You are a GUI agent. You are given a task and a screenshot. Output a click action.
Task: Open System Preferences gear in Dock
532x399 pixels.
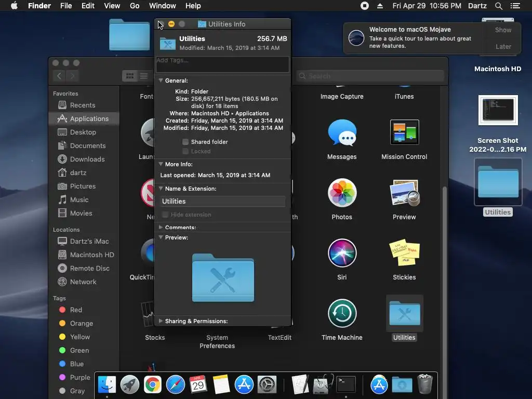(267, 385)
